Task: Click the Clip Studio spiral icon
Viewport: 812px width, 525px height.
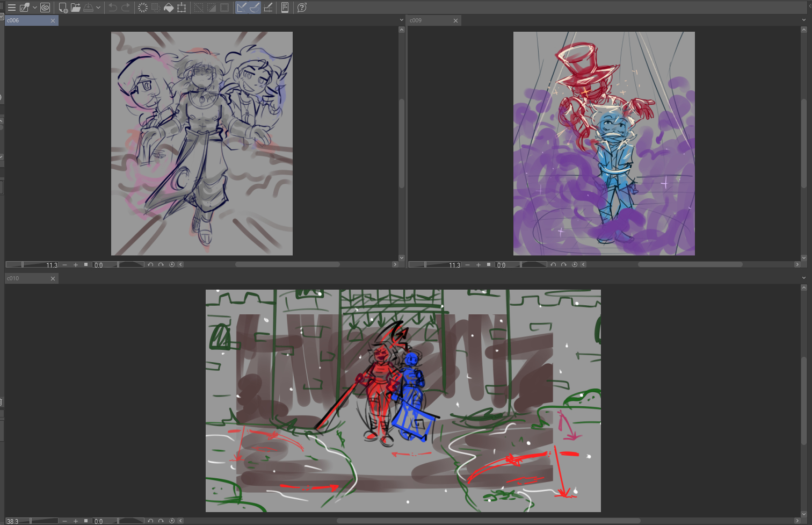Action: pyautogui.click(x=45, y=8)
